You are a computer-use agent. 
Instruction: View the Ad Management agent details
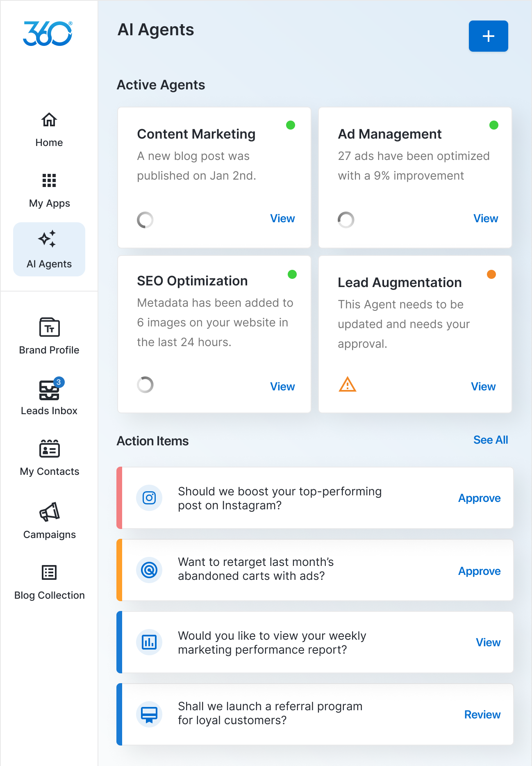(x=486, y=219)
